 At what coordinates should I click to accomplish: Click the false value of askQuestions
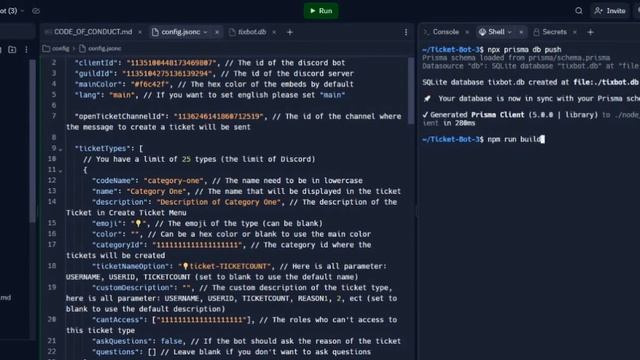(171, 341)
